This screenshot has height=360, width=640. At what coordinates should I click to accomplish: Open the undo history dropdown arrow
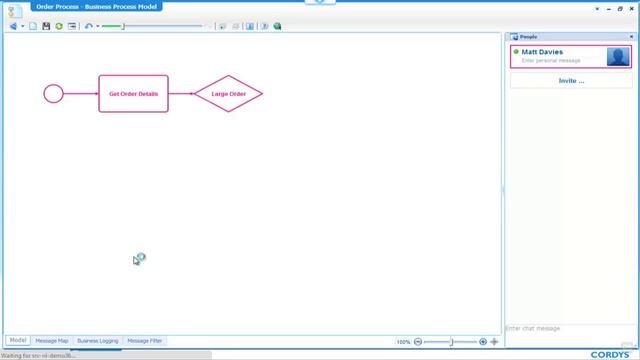coord(98,26)
